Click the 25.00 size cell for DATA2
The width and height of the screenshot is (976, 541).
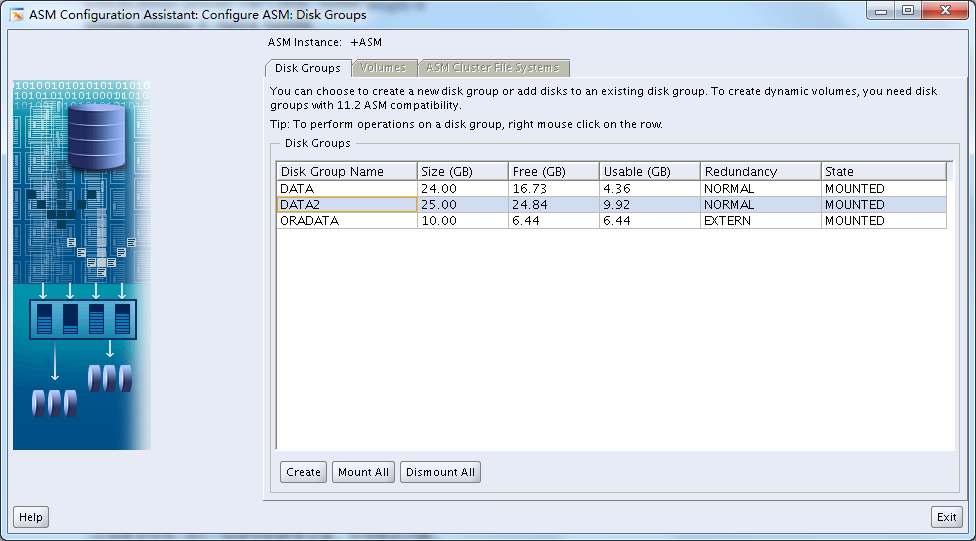point(462,204)
